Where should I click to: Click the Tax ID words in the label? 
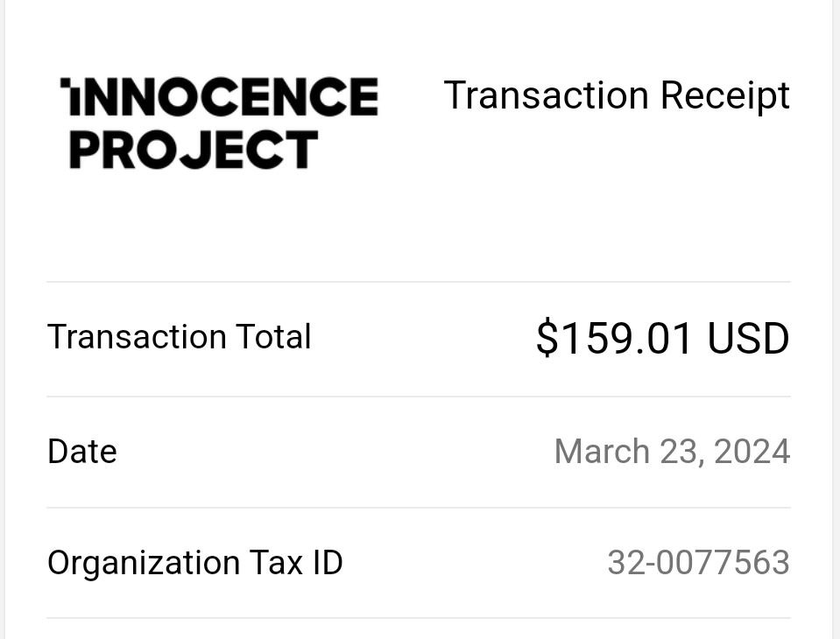(296, 563)
